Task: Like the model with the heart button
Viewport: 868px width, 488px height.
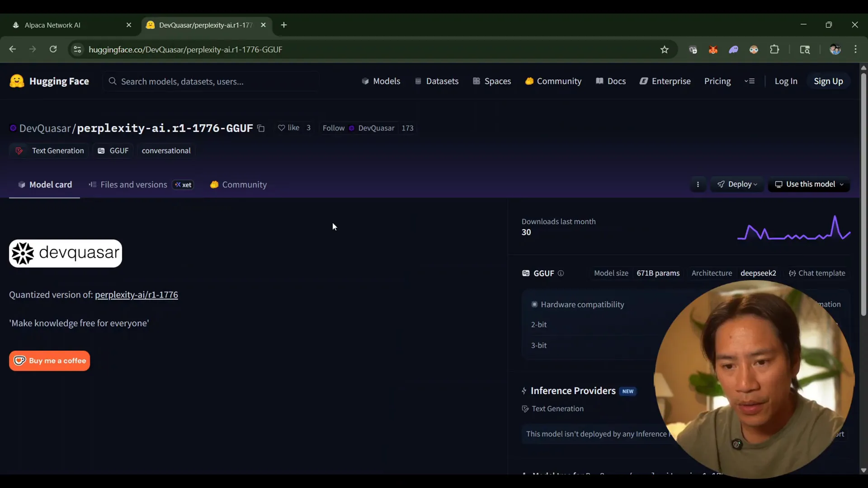Action: [x=288, y=128]
